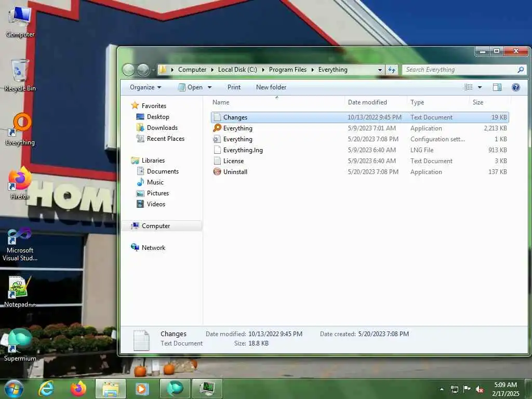Click the taskbar clock showing 5:09 AM
The height and width of the screenshot is (399, 532).
[506, 389]
